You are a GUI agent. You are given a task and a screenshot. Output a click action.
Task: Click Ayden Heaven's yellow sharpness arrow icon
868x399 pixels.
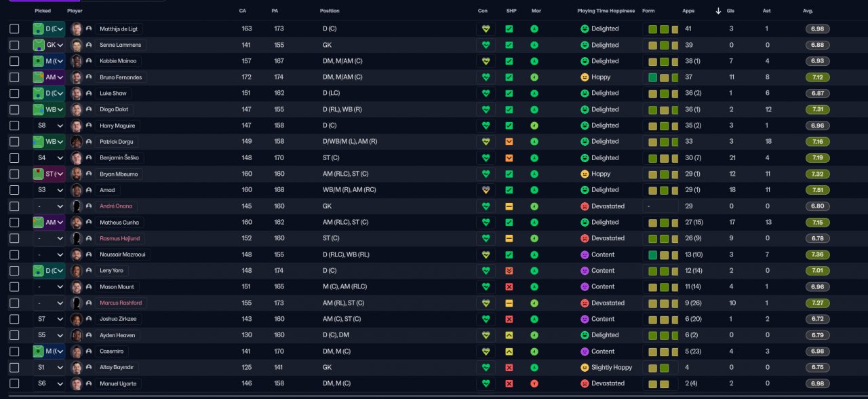(509, 335)
